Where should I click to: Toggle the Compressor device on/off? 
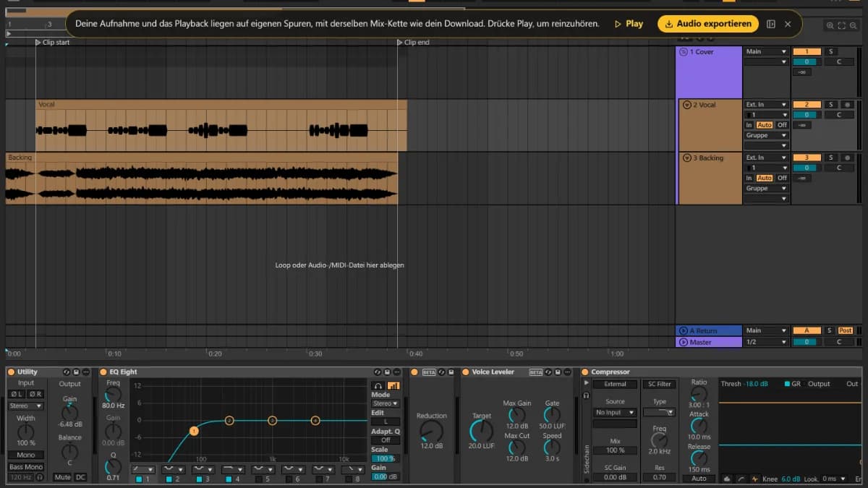[x=585, y=372]
